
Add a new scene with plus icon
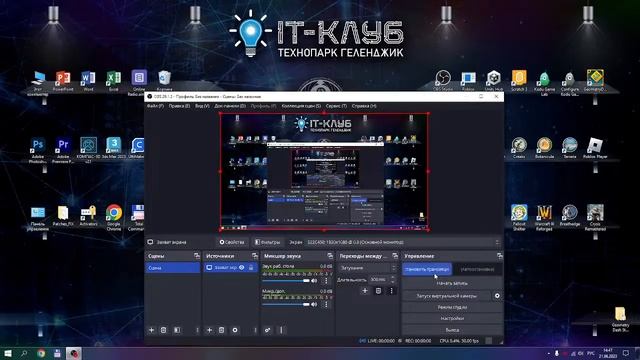tap(151, 330)
